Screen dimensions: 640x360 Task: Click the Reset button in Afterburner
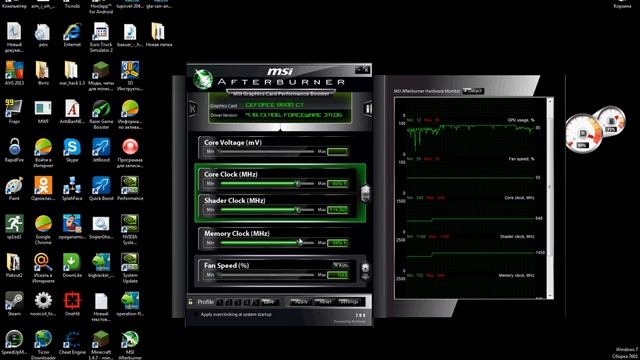325,302
